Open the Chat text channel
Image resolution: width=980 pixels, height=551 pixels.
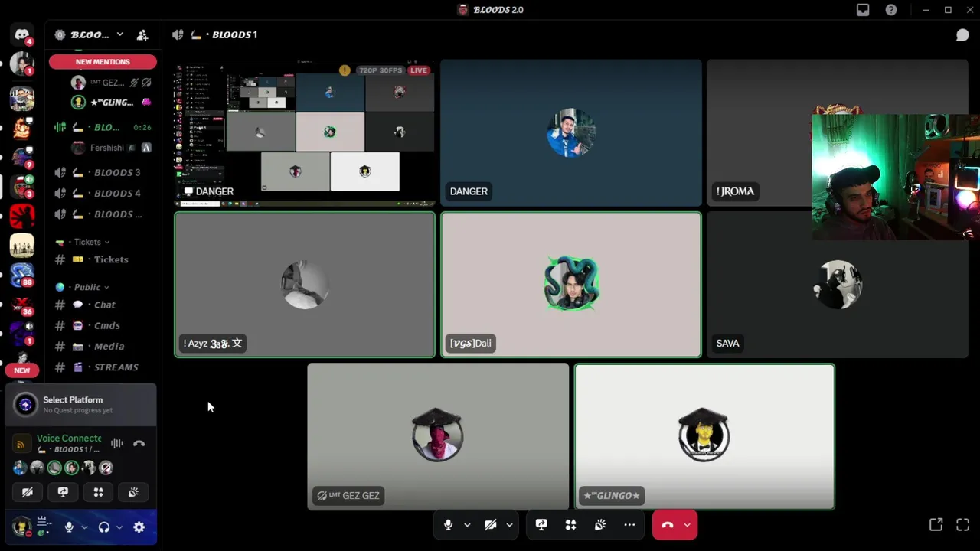[x=103, y=305]
